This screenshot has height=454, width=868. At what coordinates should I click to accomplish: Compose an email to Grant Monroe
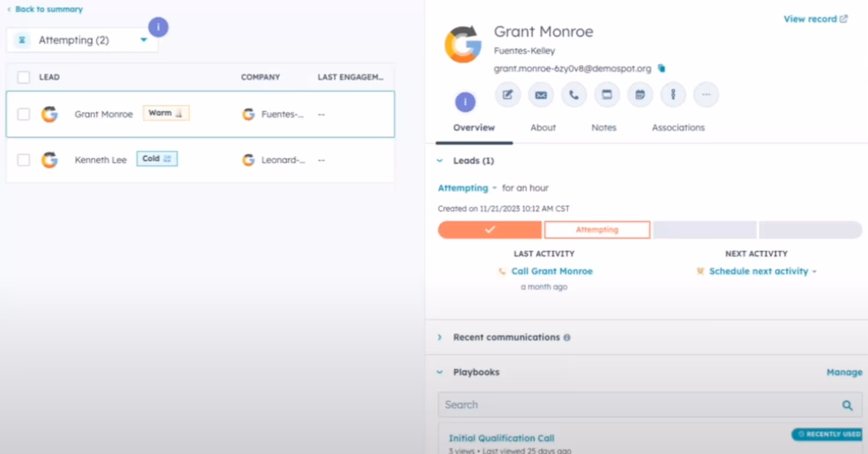click(541, 95)
